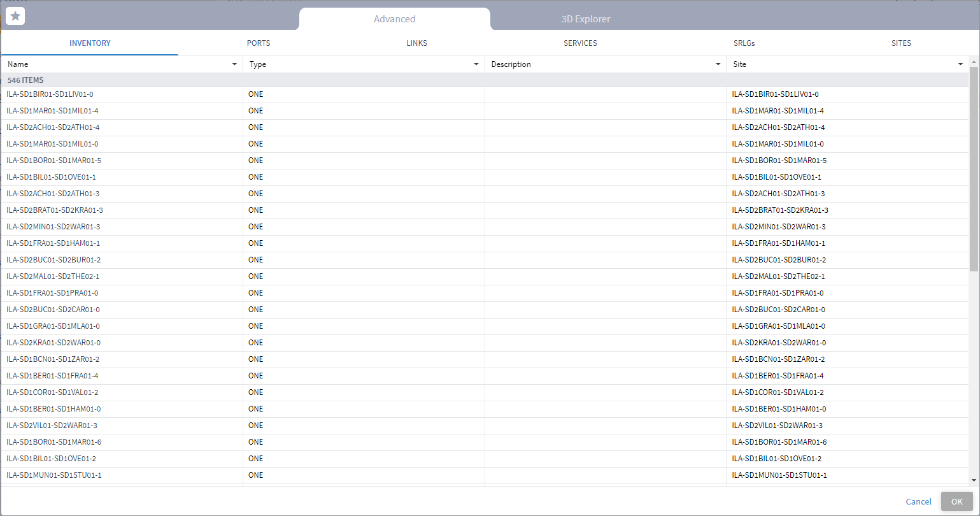The width and height of the screenshot is (980, 516).
Task: Click the star favorites icon
Action: pos(15,16)
